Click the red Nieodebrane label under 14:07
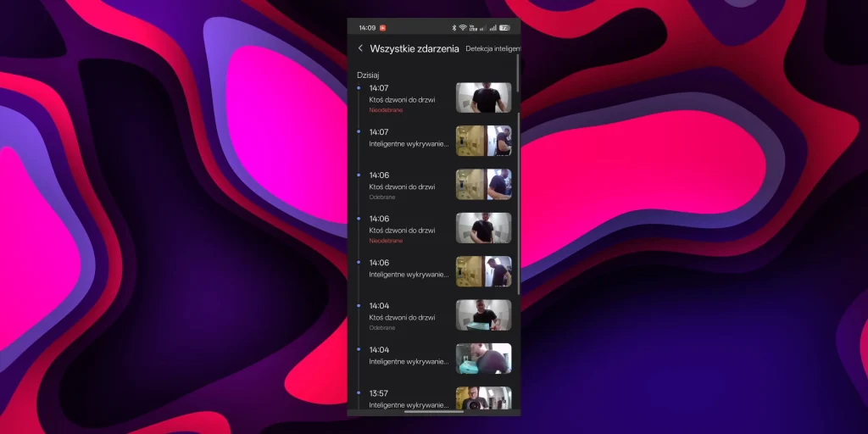 click(386, 110)
